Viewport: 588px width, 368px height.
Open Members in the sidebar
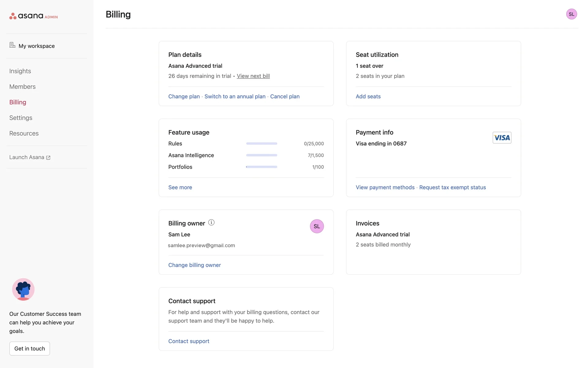[x=22, y=87]
